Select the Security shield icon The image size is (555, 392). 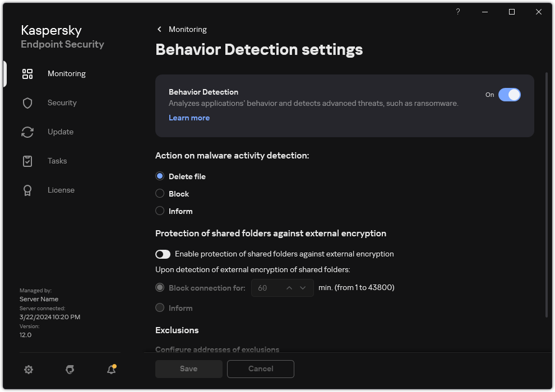click(x=27, y=102)
